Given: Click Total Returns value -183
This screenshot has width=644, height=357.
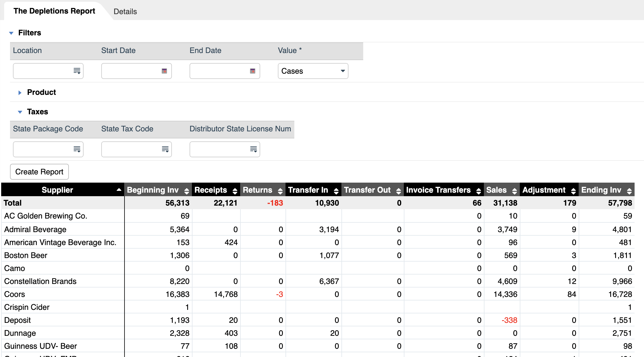Looking at the screenshot, I should point(275,203).
